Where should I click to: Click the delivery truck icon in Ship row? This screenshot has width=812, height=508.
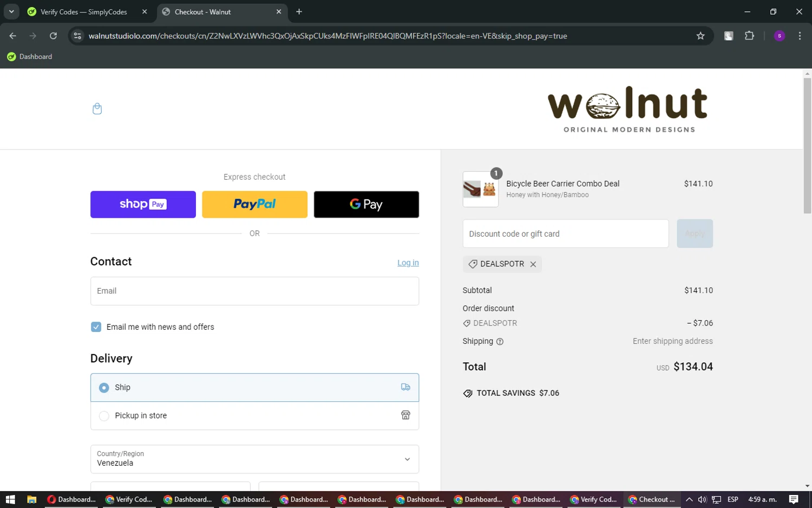tap(405, 387)
